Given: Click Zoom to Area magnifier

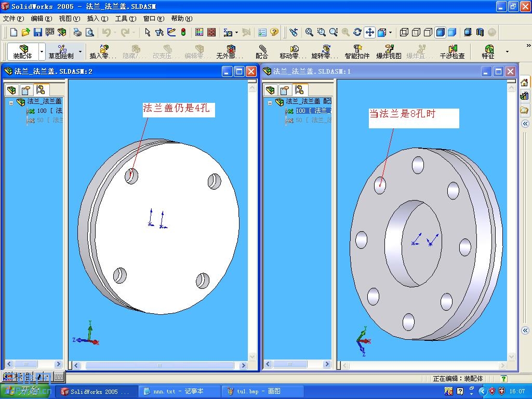Looking at the screenshot, I should click(x=321, y=32).
